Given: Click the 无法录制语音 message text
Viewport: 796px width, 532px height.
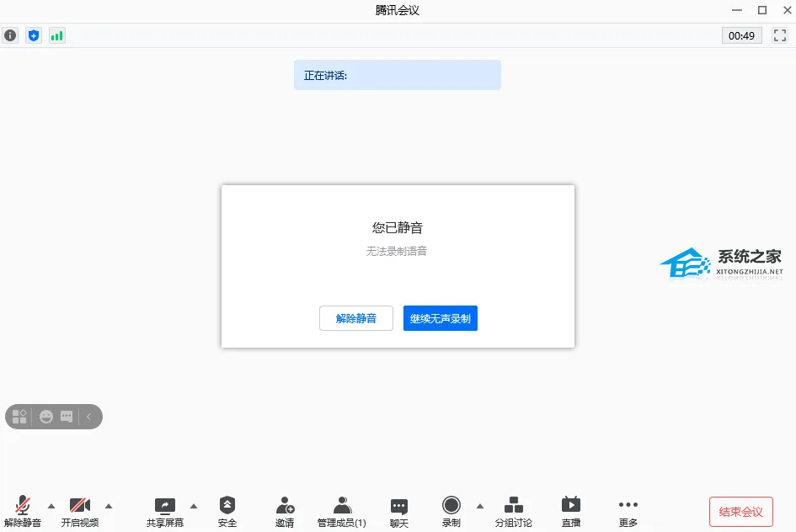Looking at the screenshot, I should point(397,251).
